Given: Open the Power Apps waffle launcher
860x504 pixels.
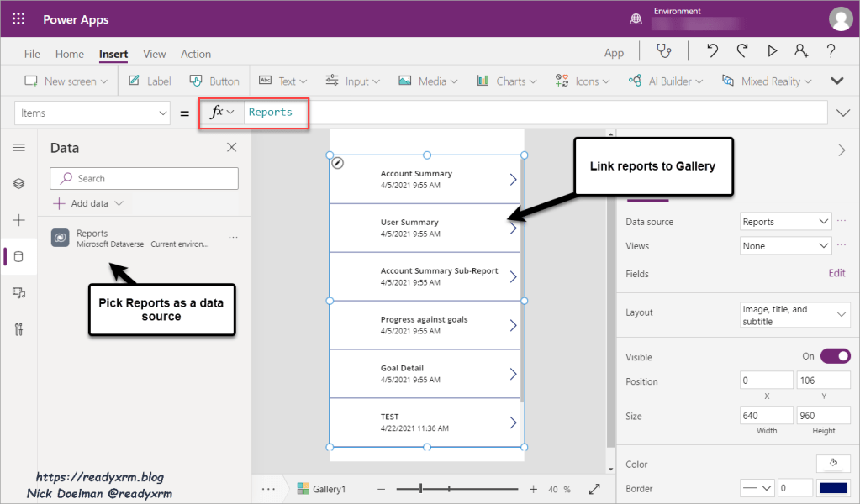Looking at the screenshot, I should 18,18.
